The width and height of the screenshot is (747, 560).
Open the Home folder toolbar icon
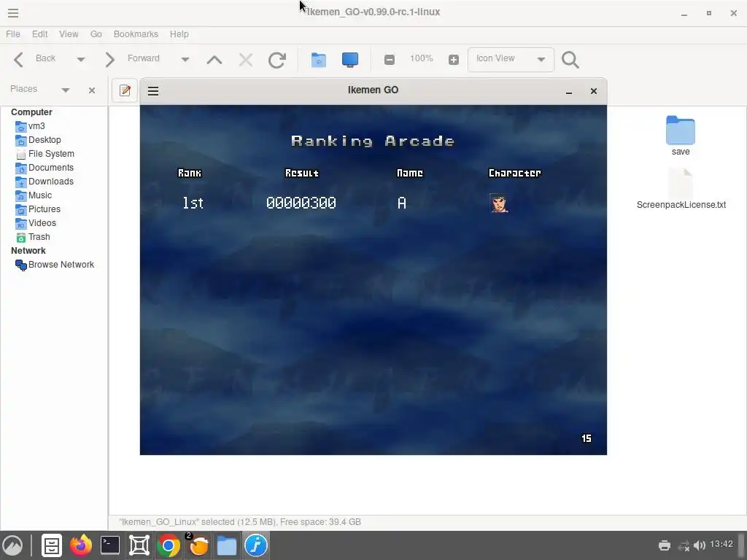(x=319, y=60)
